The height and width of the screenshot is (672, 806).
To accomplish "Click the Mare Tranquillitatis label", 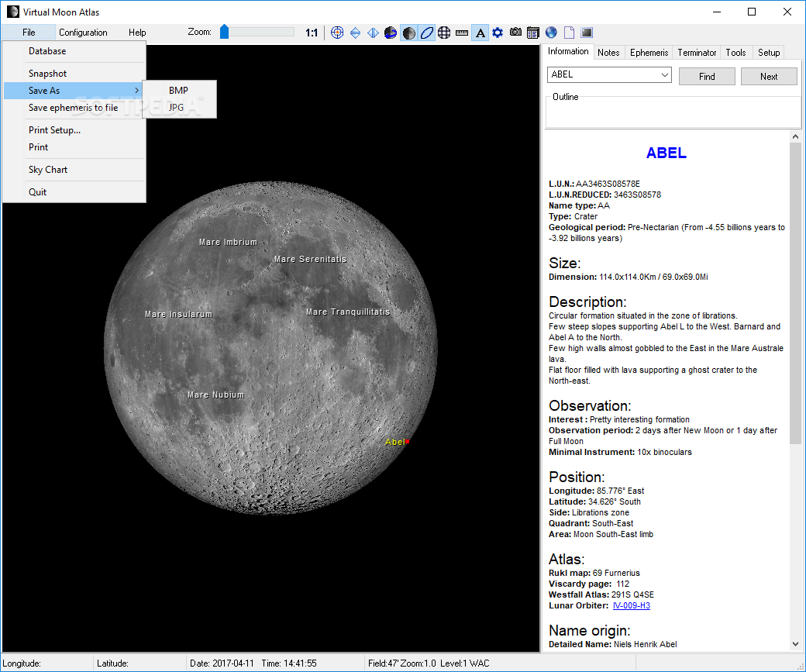I will point(348,312).
